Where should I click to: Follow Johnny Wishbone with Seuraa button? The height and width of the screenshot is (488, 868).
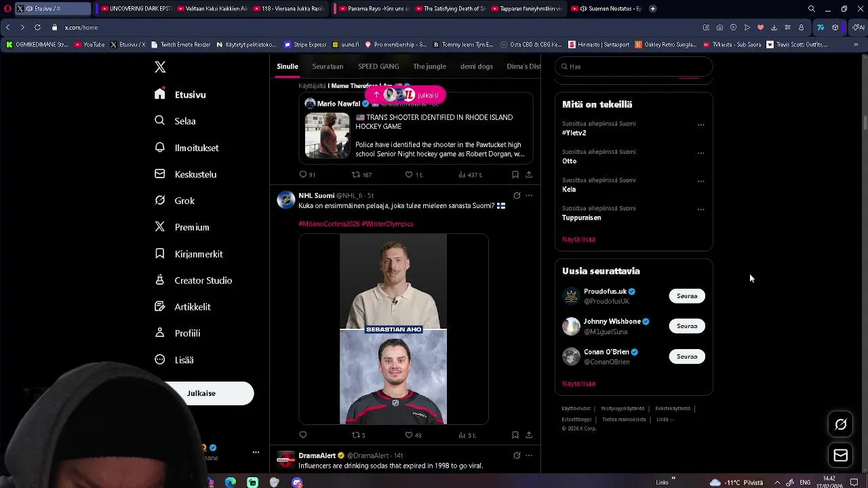pos(687,326)
